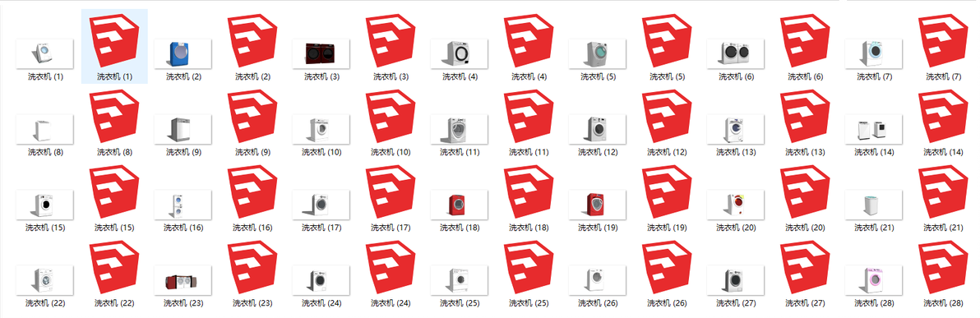Click the blue washer image thumbnail 洗衣机 (2)

pyautogui.click(x=183, y=53)
